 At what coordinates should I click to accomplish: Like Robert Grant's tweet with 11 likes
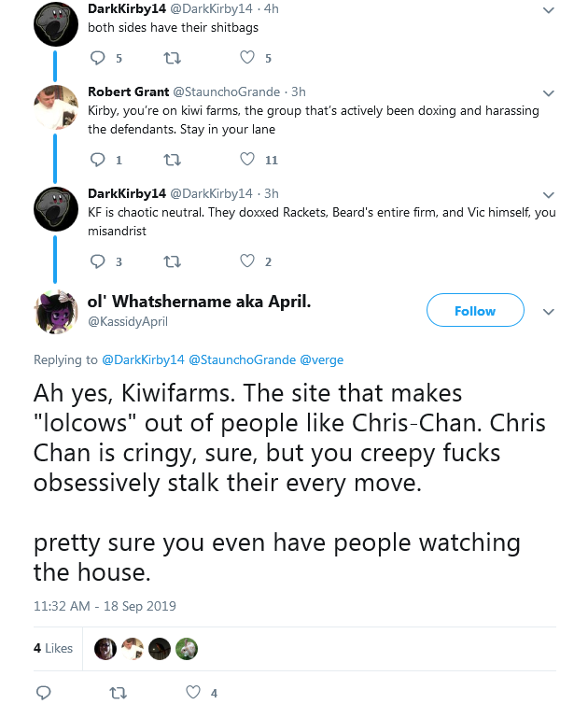[x=247, y=159]
